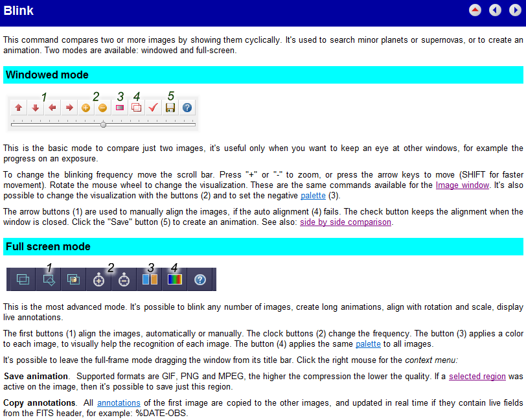Go to the previous help page arrow
This screenshot has height=420, width=526.
[x=495, y=10]
